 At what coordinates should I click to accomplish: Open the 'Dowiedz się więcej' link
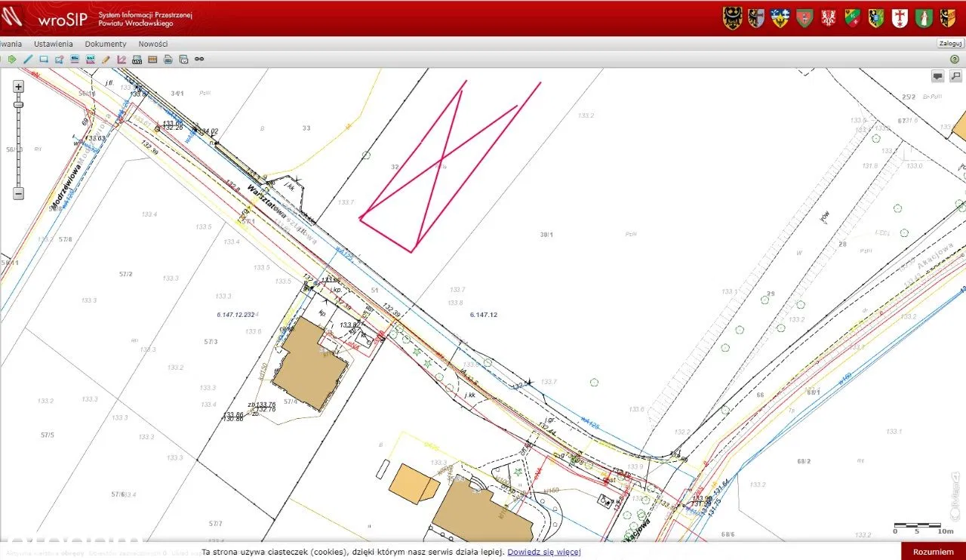click(543, 552)
